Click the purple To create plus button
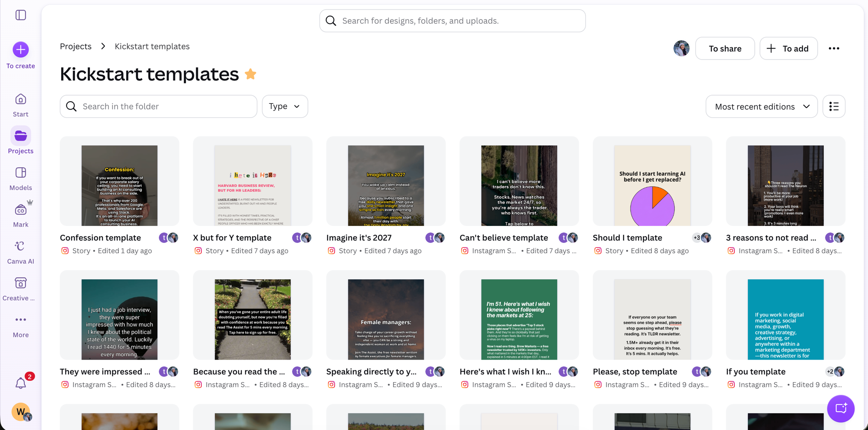 (20, 50)
